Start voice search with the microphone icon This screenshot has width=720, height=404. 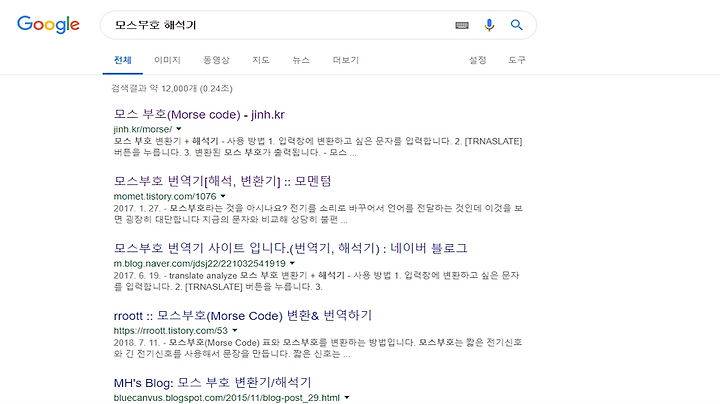tap(489, 25)
